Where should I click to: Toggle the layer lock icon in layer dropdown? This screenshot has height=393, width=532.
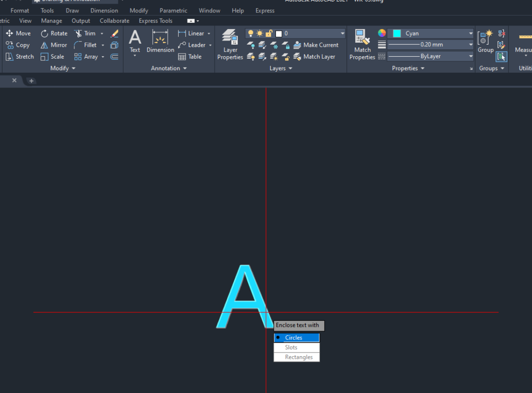point(269,33)
